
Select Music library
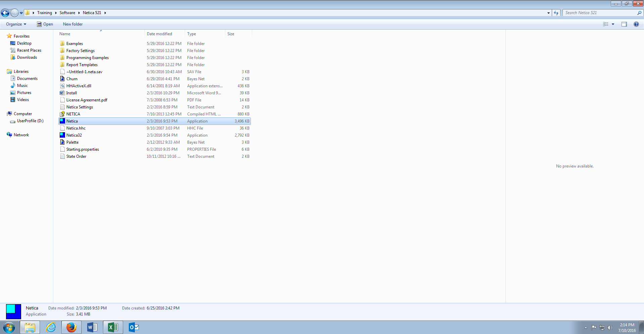(22, 86)
